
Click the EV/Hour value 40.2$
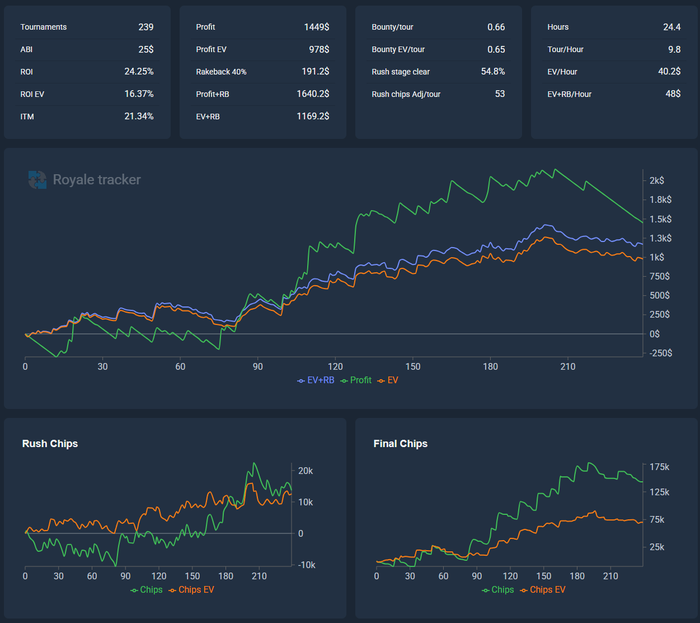coord(669,72)
